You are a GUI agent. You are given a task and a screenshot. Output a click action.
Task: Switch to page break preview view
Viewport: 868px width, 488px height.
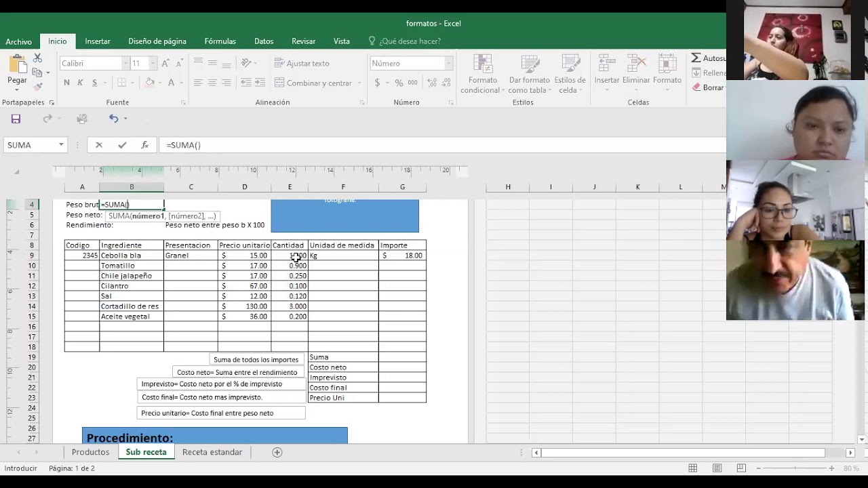coord(741,468)
